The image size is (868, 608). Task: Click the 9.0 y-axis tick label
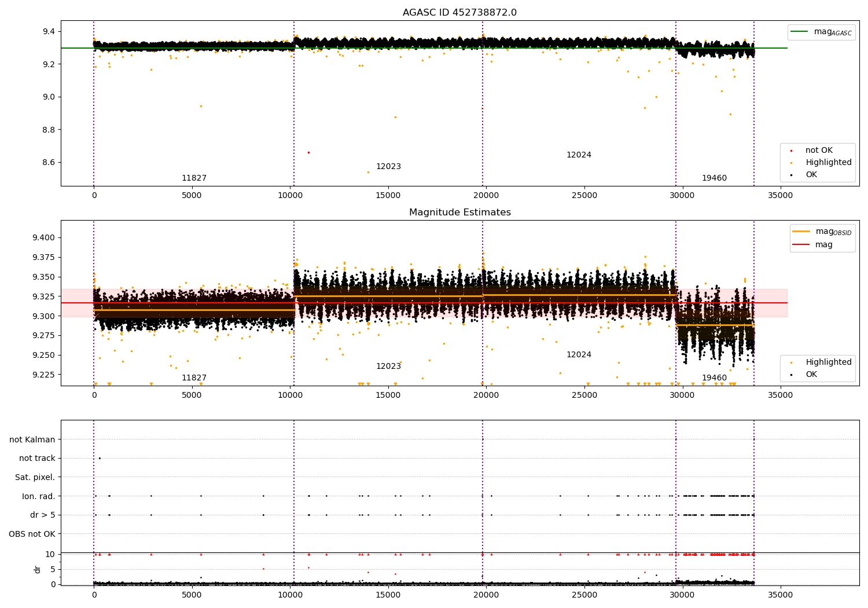48,97
